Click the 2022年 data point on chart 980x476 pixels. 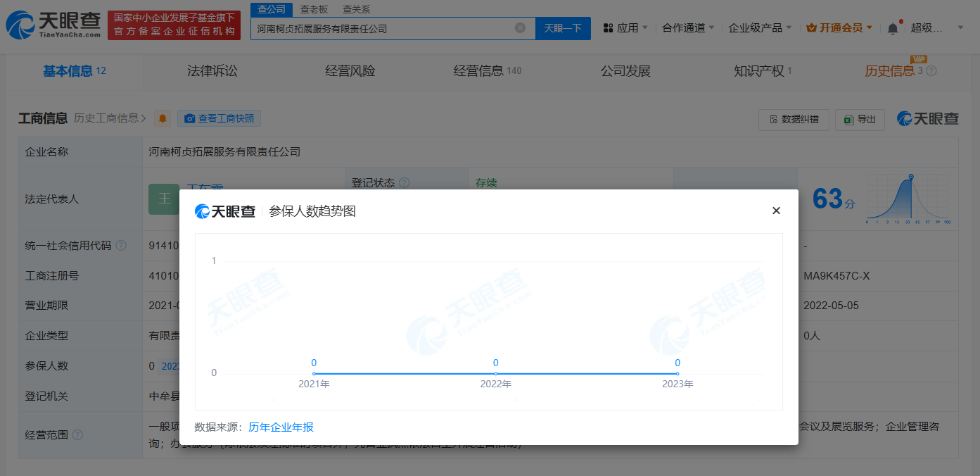click(496, 373)
